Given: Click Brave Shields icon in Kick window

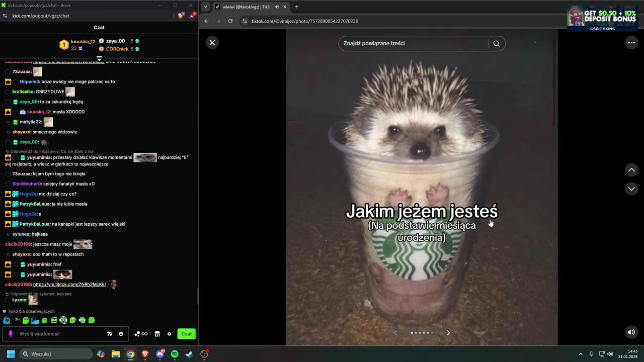Looking at the screenshot, I should click(181, 16).
